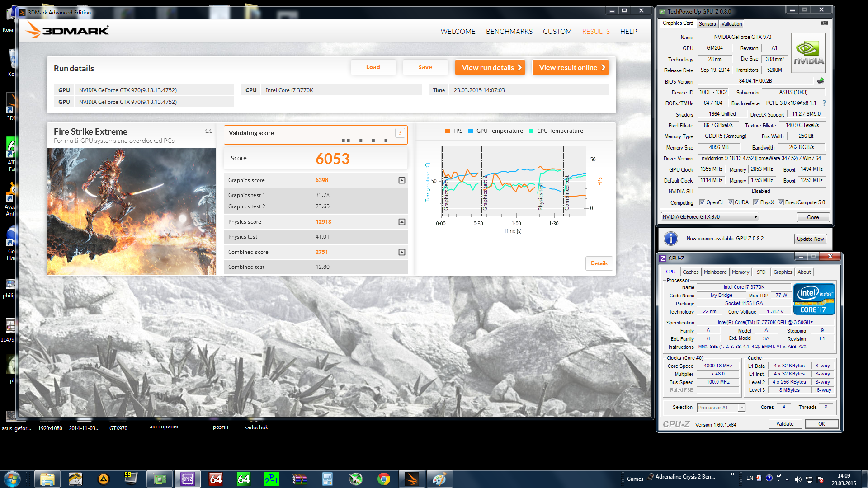The image size is (868, 488).
Task: Toggle the OpenCL checkbox
Action: coord(702,202)
